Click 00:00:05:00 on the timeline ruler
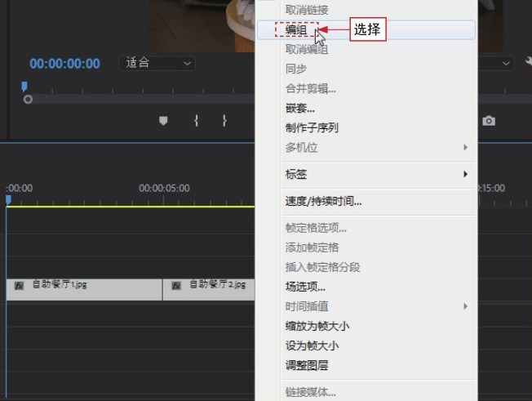Screen dimensions: 532x401 pyautogui.click(x=164, y=188)
